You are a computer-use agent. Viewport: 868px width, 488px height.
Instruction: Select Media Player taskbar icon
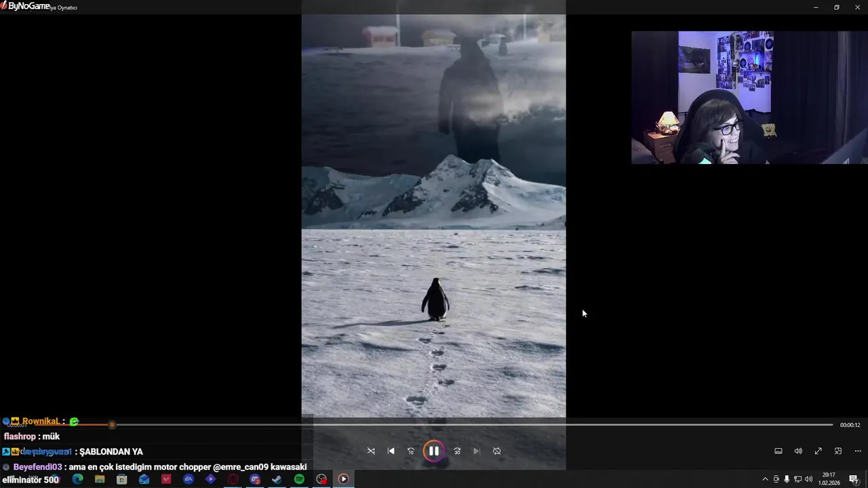[343, 479]
